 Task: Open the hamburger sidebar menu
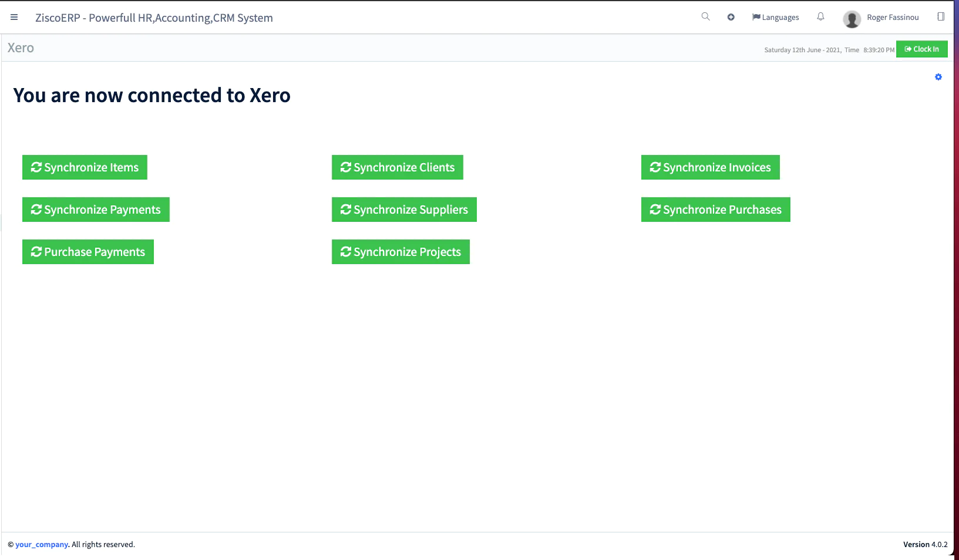[14, 18]
